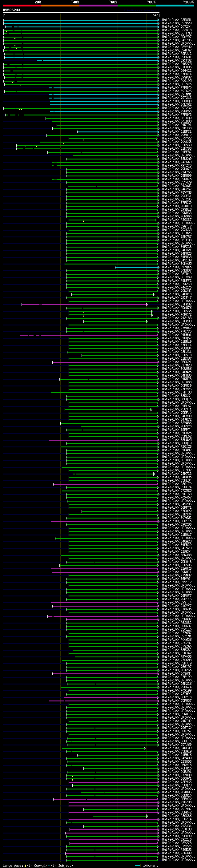The height and width of the screenshot is (868, 197).
Task: Open hit UniRef100_B7FRD2
Action: click(176, 304)
